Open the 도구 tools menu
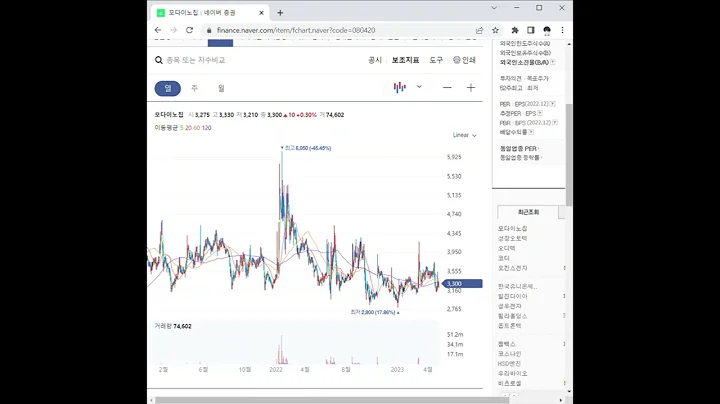 point(436,60)
